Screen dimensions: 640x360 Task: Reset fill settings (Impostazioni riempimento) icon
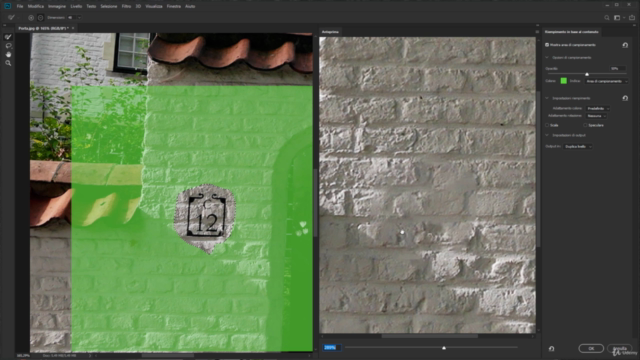[625, 98]
